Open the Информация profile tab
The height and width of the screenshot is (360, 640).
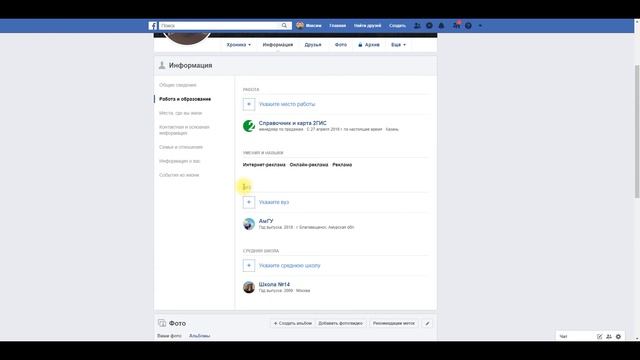pyautogui.click(x=278, y=45)
